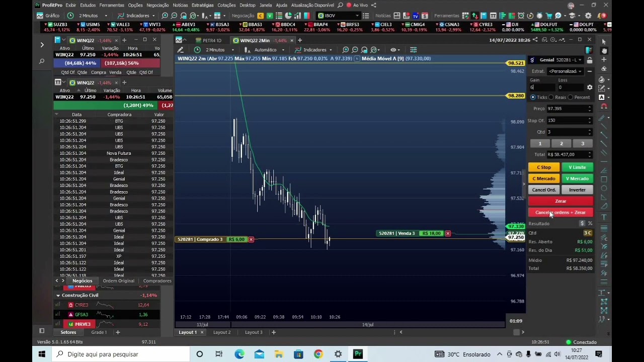
Task: Switch to Layout 2 tab
Action: (222, 332)
